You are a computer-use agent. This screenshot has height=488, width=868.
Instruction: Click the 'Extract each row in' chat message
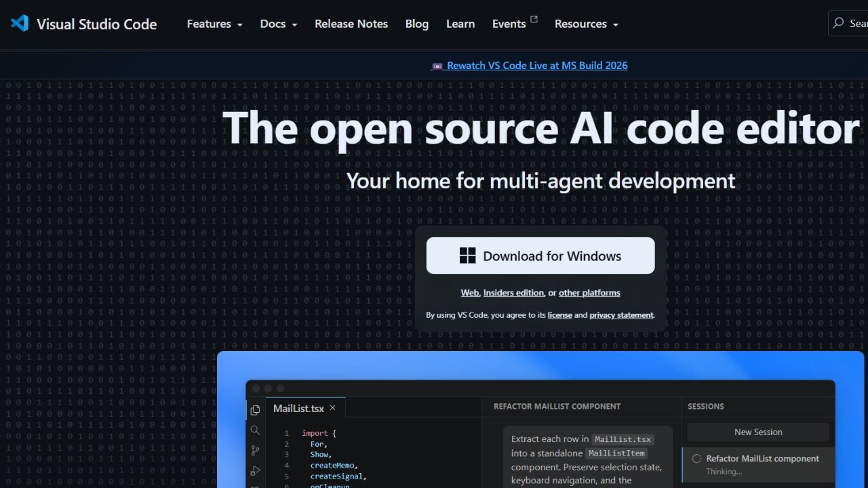click(x=587, y=457)
